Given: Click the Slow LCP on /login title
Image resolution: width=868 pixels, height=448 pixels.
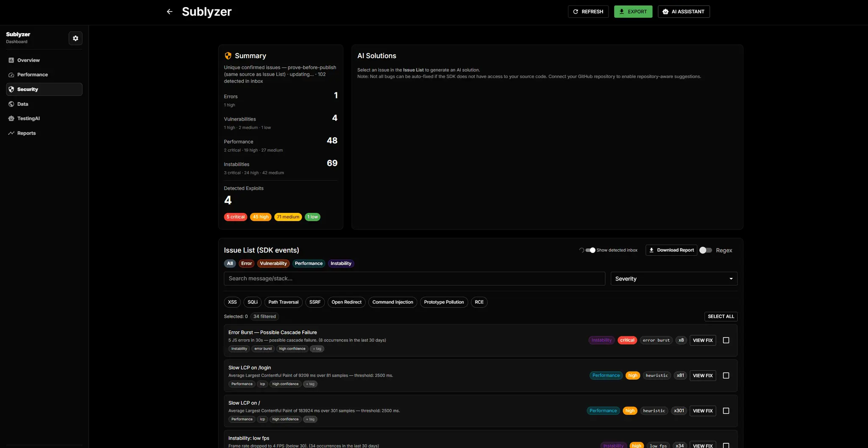Looking at the screenshot, I should click(x=250, y=368).
